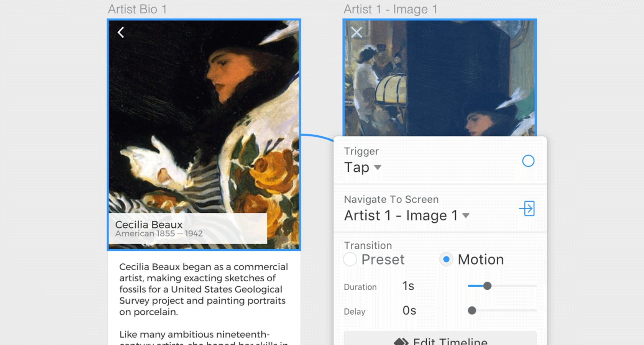Select the Motion transition radio button
Image resolution: width=644 pixels, height=345 pixels.
446,260
